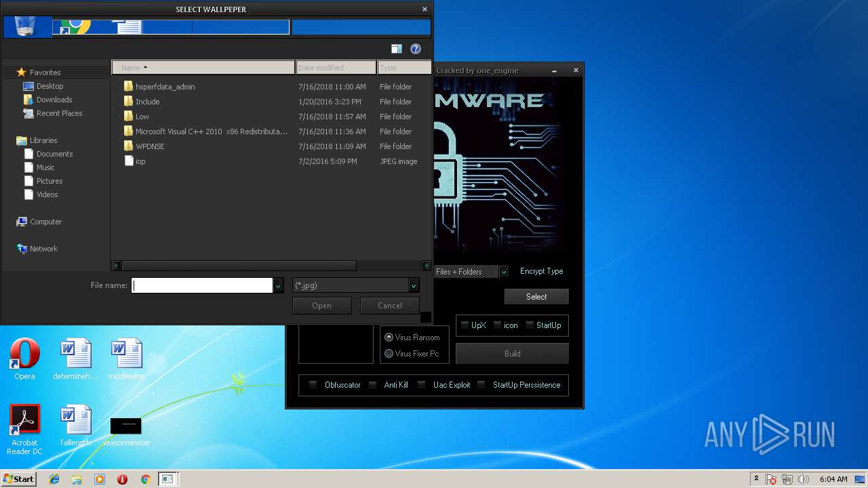Click the Start button
The image size is (868, 488).
18,479
